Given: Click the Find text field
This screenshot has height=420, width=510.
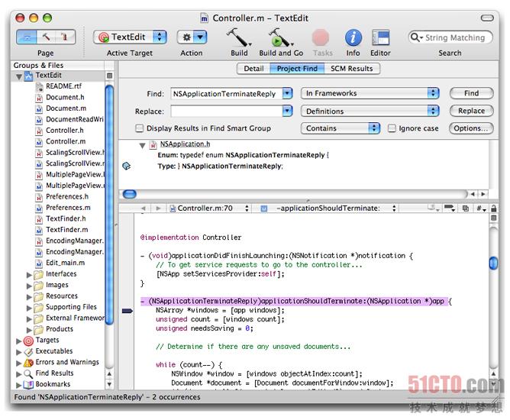Looking at the screenshot, I should point(227,94).
